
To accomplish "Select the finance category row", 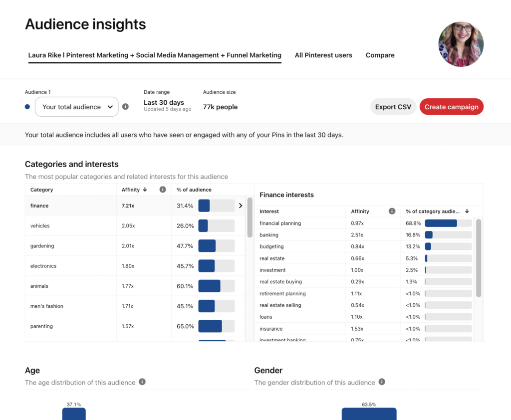I will pos(135,206).
